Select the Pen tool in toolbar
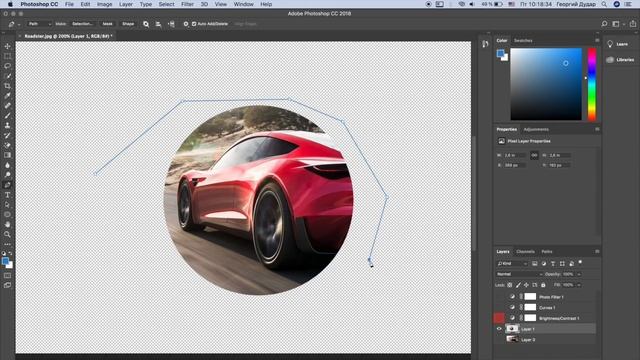The width and height of the screenshot is (640, 360). [7, 185]
